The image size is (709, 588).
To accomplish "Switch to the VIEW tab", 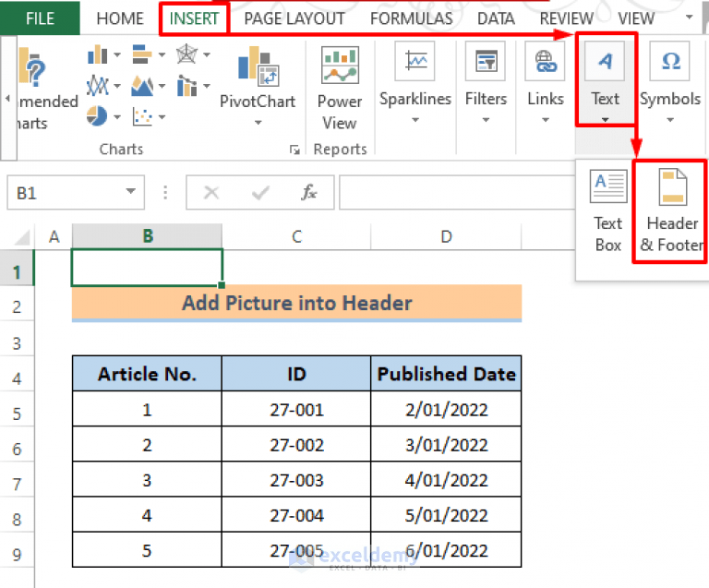I will [x=636, y=18].
